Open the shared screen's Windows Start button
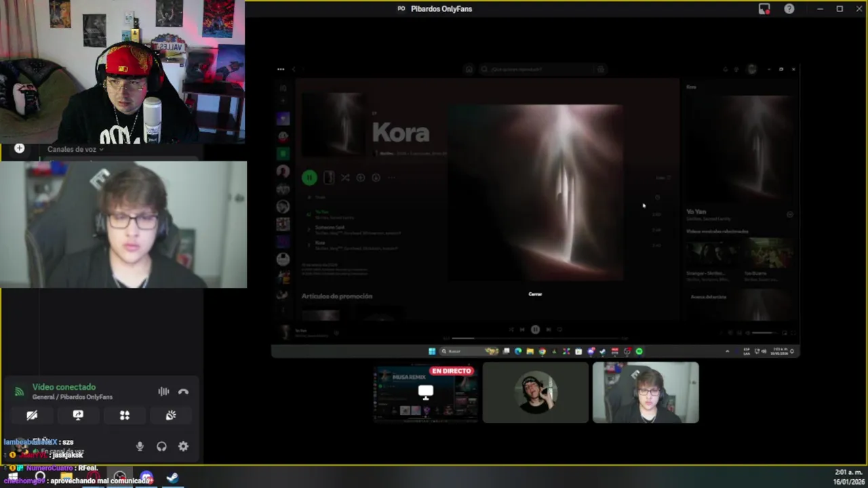Viewport: 868px width, 488px height. [432, 351]
